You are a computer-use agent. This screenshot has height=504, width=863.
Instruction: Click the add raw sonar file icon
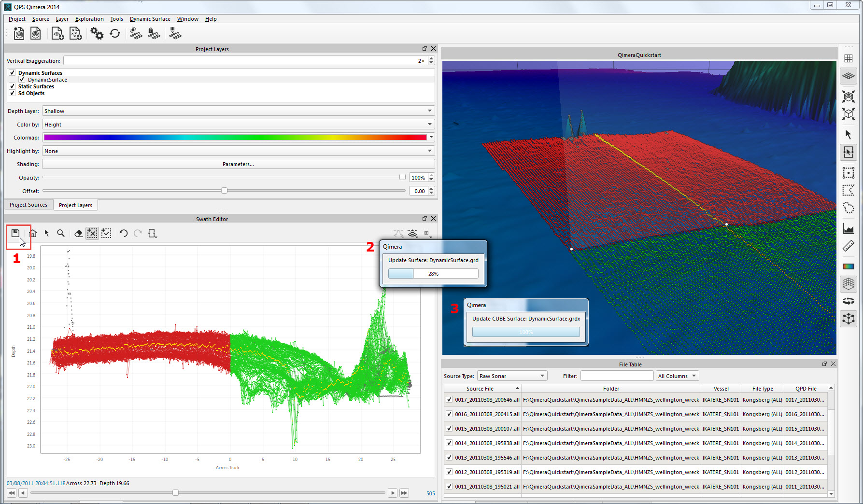(57, 33)
